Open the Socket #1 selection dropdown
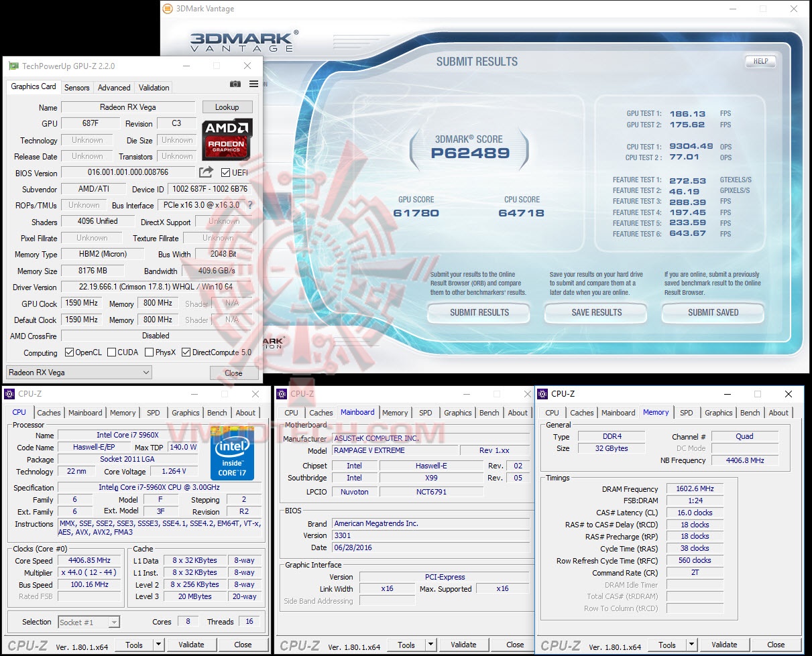This screenshot has height=656, width=812. point(89,622)
